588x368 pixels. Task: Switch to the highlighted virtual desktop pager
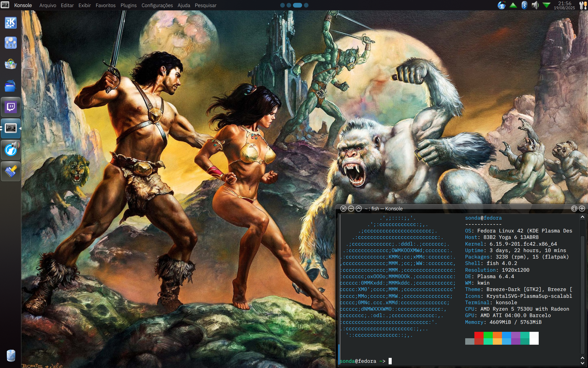(x=297, y=5)
